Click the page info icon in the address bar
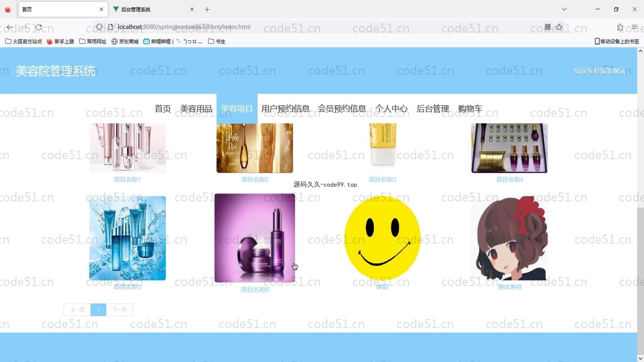The image size is (644, 362). (x=110, y=27)
